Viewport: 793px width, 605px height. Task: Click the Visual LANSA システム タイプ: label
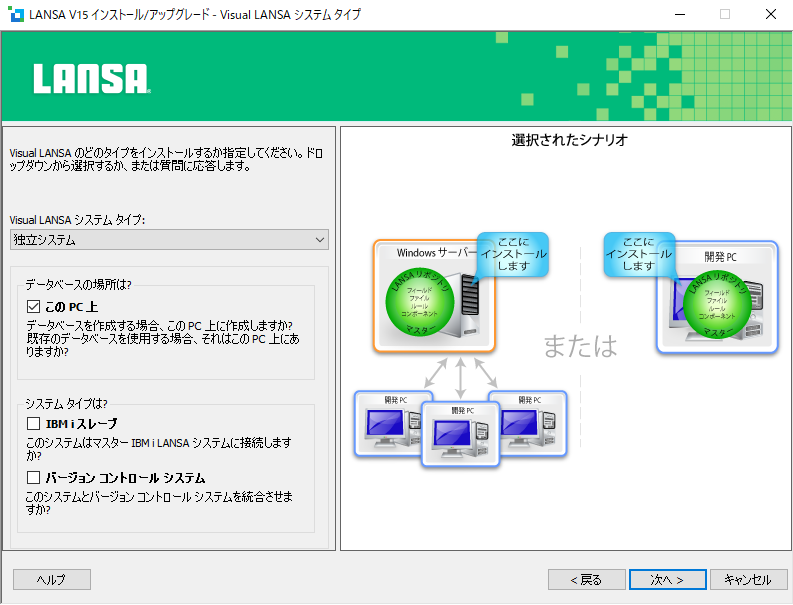coord(77,220)
